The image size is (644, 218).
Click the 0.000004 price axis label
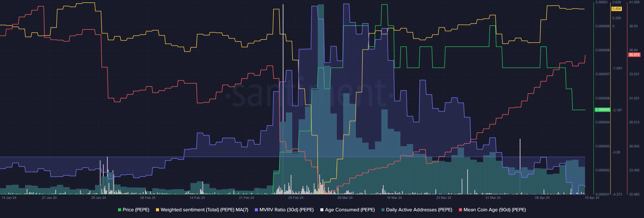point(602,122)
